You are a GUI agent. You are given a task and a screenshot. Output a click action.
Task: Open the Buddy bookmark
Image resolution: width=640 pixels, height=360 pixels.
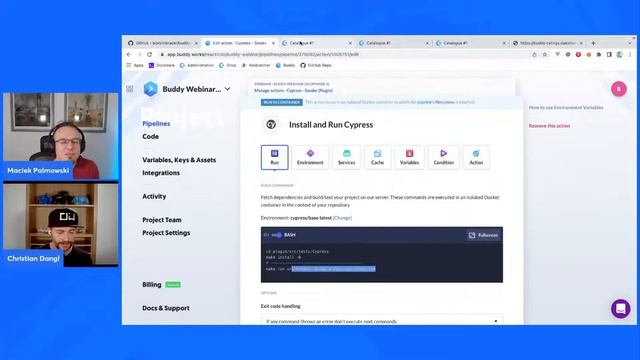(x=285, y=65)
